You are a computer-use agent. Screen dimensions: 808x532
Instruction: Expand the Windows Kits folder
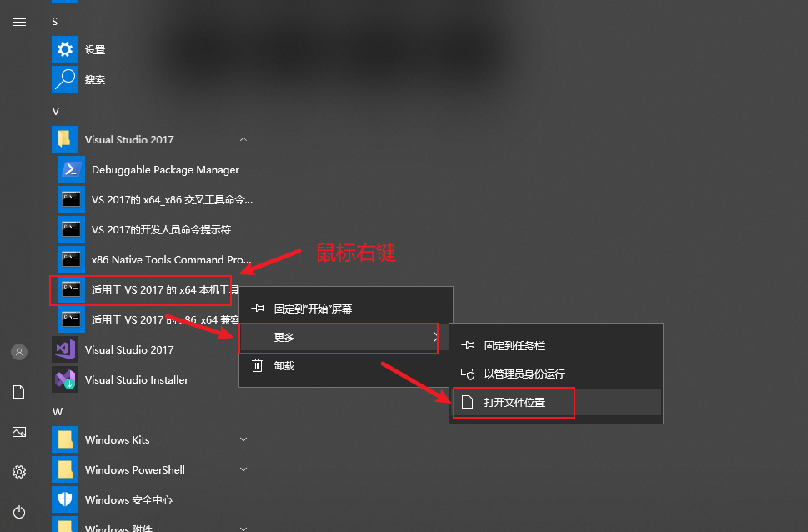coord(243,439)
